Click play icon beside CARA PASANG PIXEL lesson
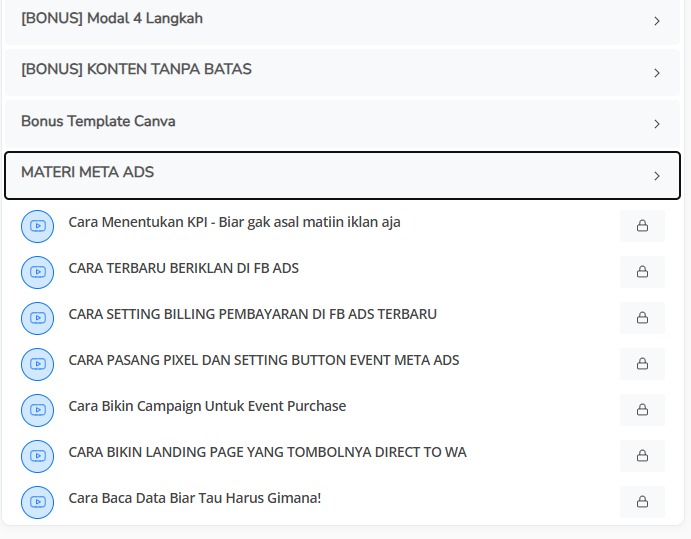 [37, 364]
